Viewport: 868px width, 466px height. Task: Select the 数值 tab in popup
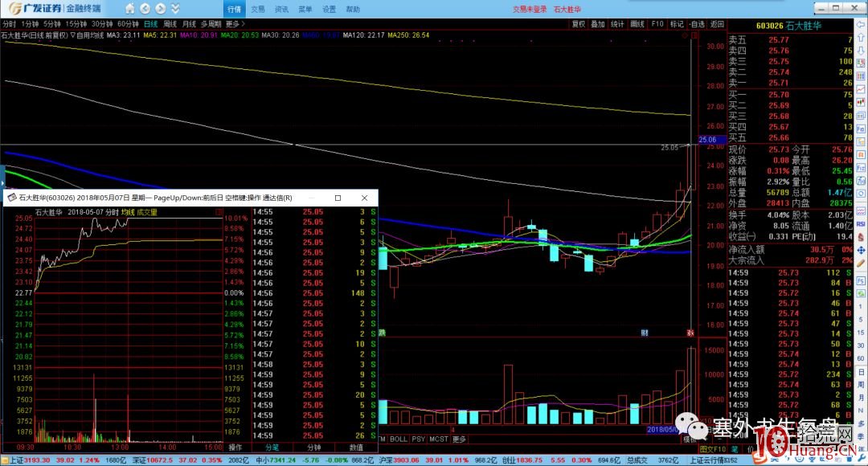pyautogui.click(x=357, y=448)
